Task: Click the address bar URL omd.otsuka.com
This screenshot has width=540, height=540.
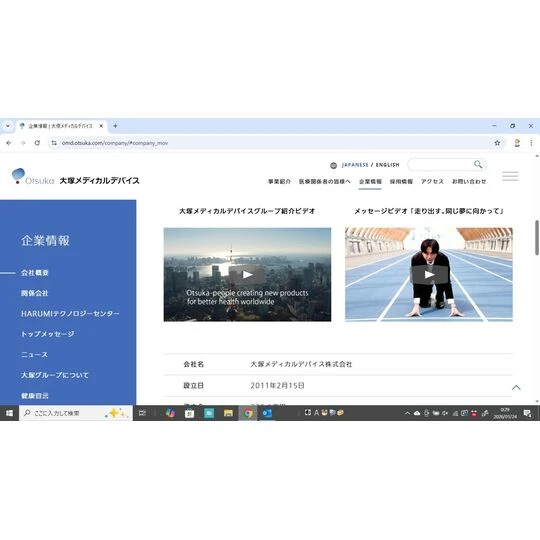Action: [x=115, y=143]
